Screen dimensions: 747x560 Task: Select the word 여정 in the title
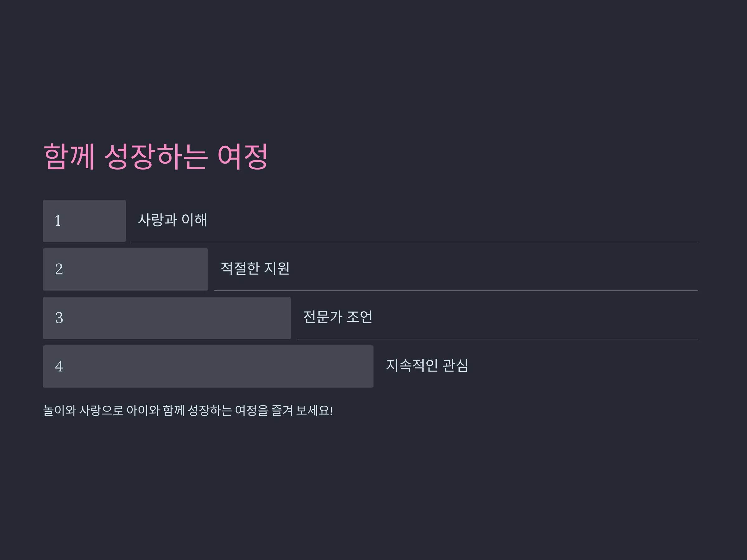coord(243,156)
